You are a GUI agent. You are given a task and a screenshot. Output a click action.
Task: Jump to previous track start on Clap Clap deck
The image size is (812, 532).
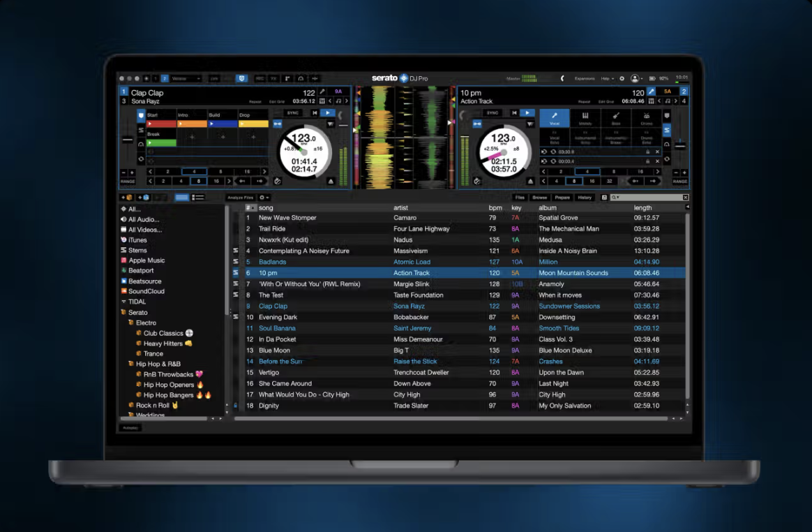click(315, 112)
